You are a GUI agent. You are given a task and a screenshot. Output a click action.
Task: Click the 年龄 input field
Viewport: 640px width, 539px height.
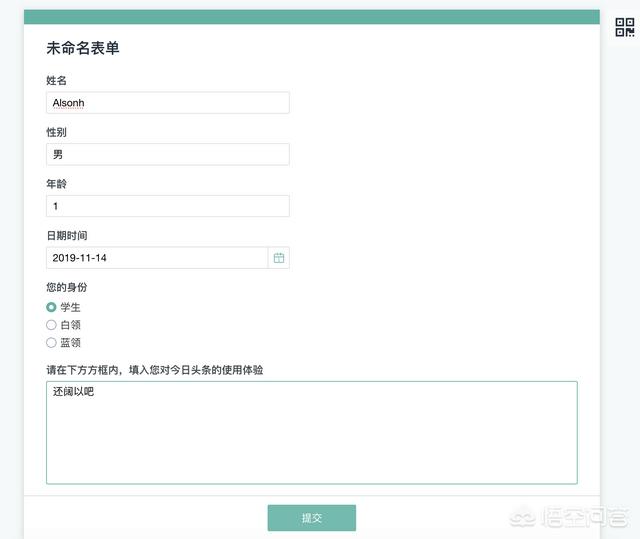point(168,206)
